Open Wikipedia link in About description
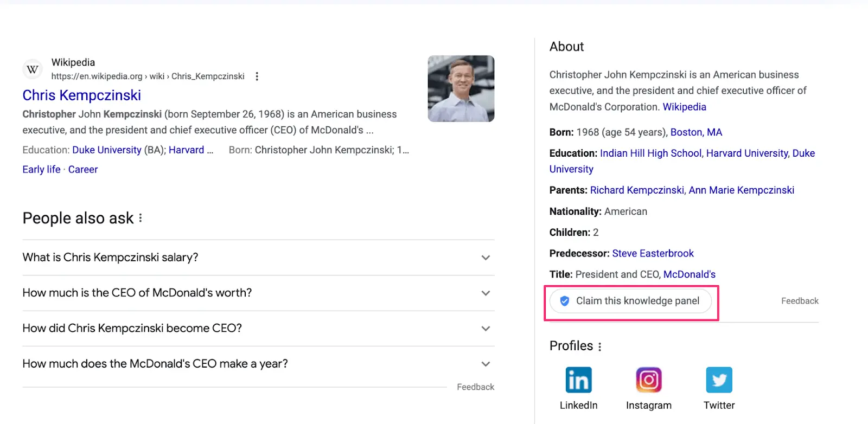 coord(684,107)
